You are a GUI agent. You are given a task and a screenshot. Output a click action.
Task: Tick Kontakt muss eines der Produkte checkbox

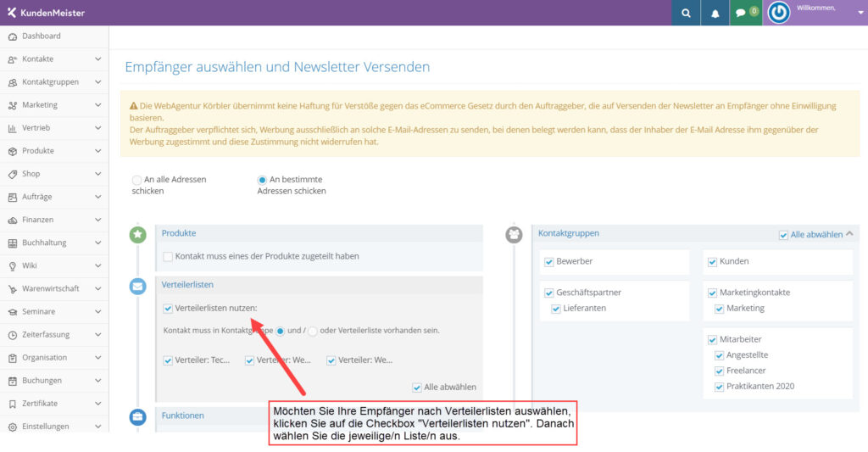pos(168,256)
